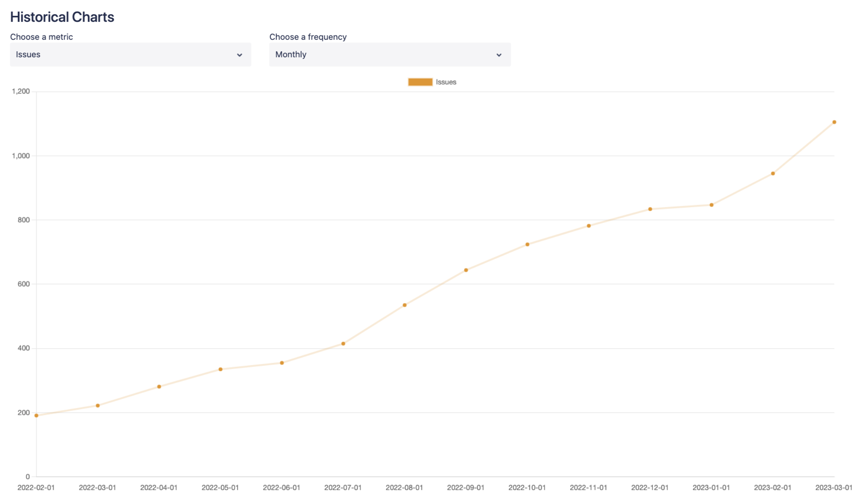Click the 2022-10-01 data point
Screen dimensions: 865x504
point(527,244)
